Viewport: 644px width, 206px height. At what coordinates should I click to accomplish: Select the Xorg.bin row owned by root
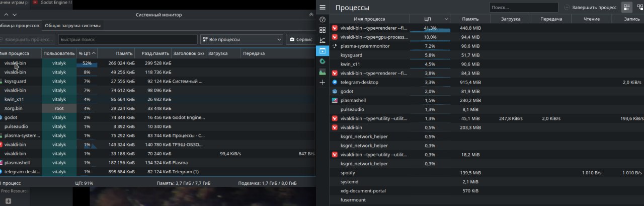point(157,108)
